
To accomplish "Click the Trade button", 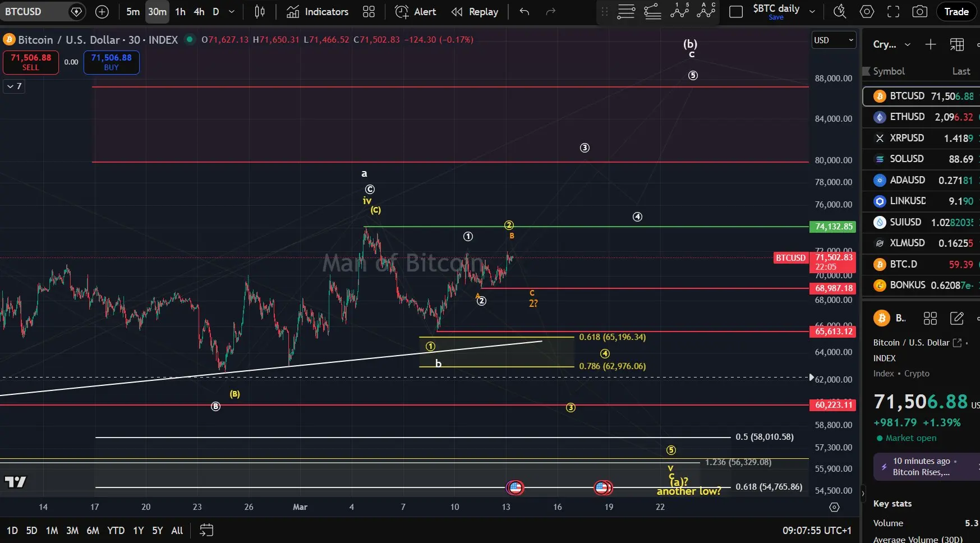I will click(x=956, y=12).
